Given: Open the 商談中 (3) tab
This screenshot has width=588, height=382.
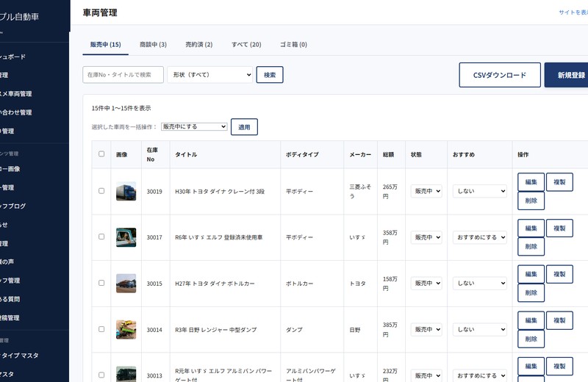Looking at the screenshot, I should click(x=153, y=45).
